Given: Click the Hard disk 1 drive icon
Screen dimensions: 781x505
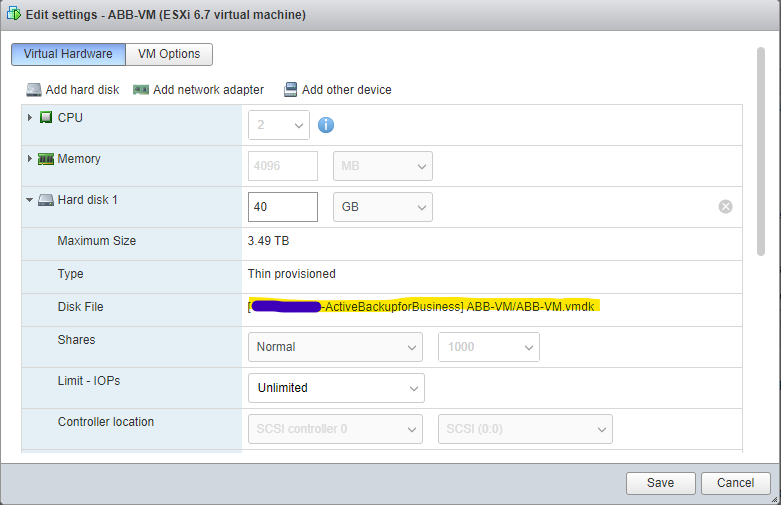Looking at the screenshot, I should (46, 200).
